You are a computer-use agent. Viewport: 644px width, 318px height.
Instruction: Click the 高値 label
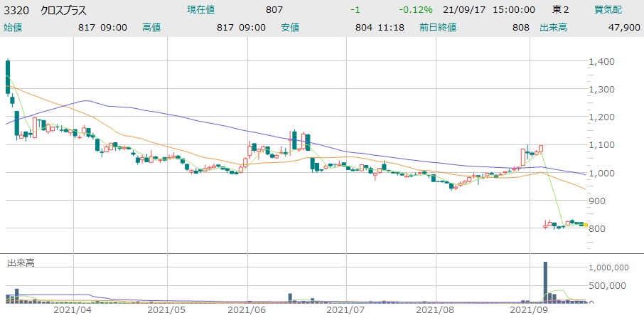point(151,27)
